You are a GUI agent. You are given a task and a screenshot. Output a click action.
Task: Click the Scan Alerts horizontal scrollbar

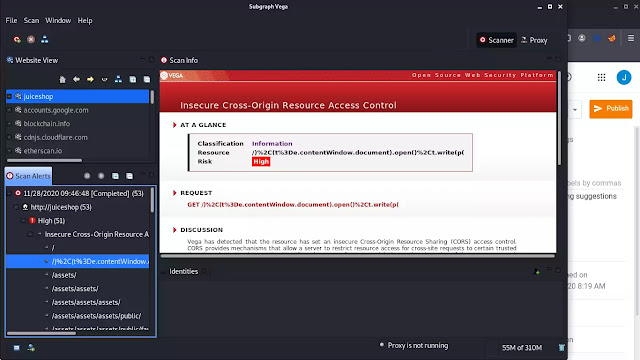[41, 333]
